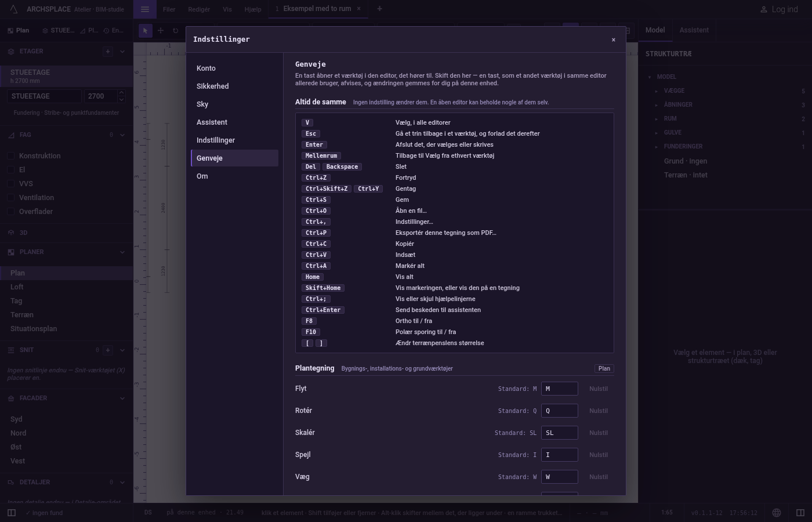Screen dimensions: 812x522
Task: Enable Overflader checkbox
Action: click(11, 211)
